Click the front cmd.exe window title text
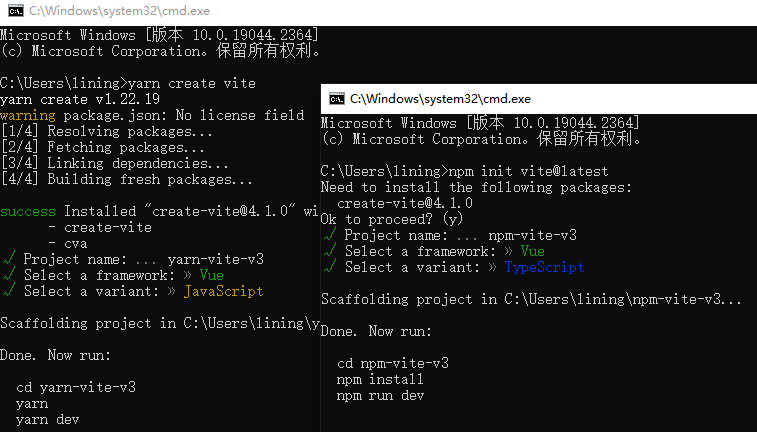Screen dimensions: 757x432 coord(440,98)
